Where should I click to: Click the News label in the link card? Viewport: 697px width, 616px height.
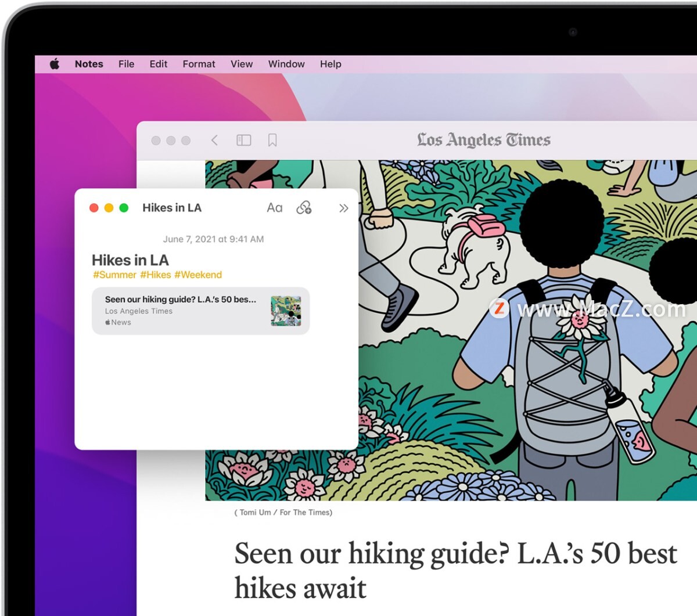[x=118, y=322]
